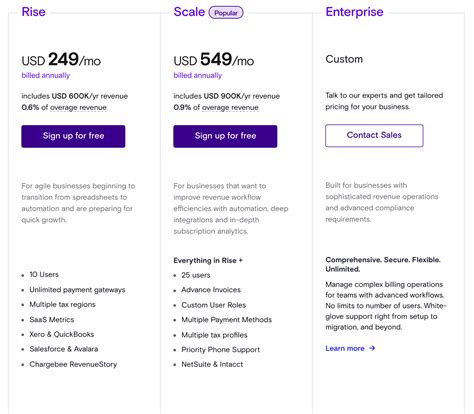Screen dimensions: 474x414
Task: Click the USD 549/mo price text
Action: pyautogui.click(x=214, y=60)
